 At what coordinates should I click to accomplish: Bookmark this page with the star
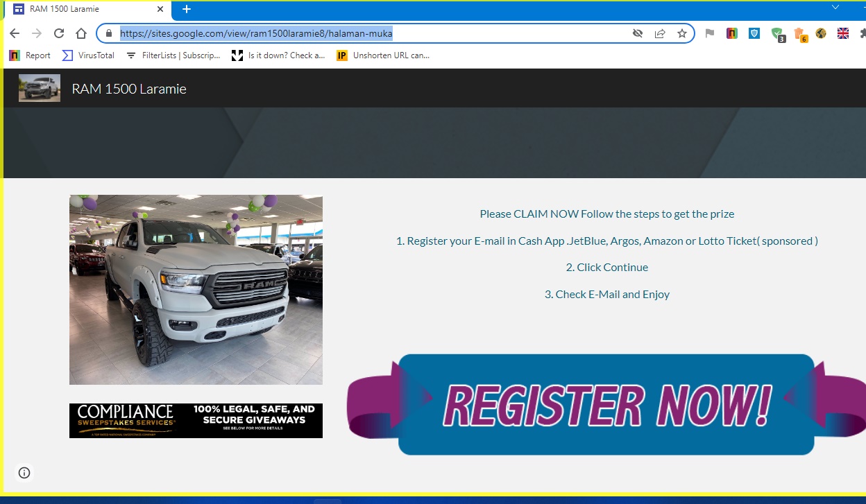tap(682, 33)
